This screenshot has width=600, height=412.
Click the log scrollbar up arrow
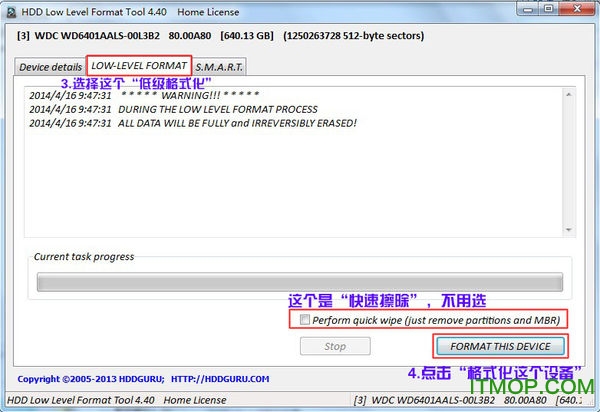coord(569,94)
